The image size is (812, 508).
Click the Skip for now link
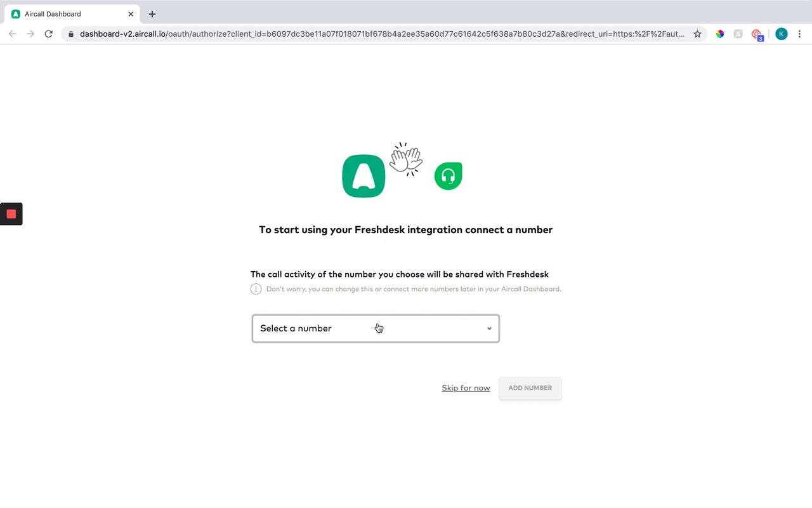click(466, 388)
